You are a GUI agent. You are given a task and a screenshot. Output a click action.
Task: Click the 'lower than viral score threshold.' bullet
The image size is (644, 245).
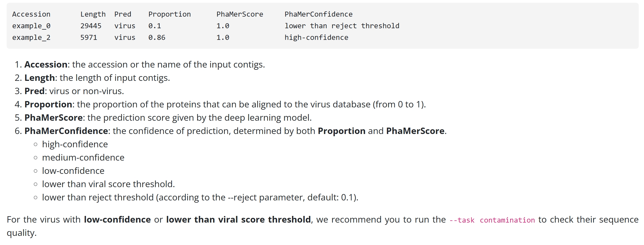point(108,184)
